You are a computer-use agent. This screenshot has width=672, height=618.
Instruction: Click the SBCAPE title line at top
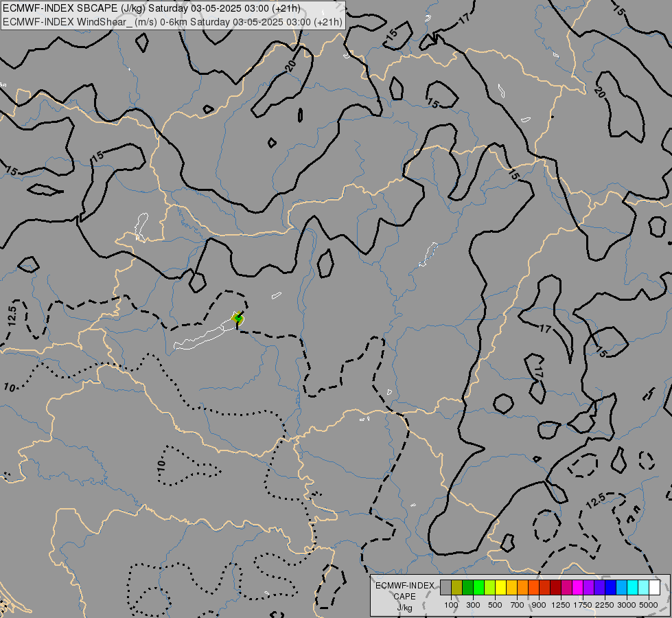[x=152, y=8]
